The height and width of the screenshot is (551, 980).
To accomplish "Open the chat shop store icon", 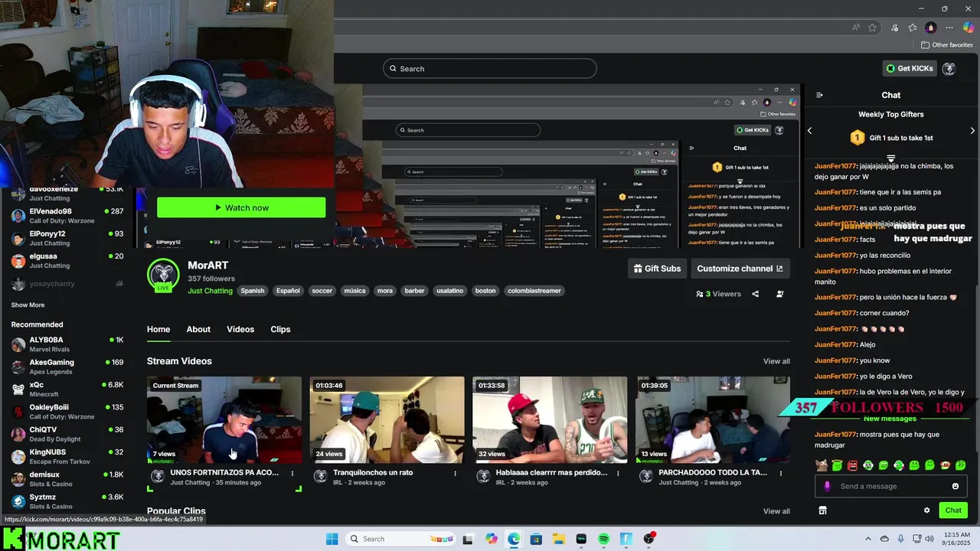I will click(822, 510).
